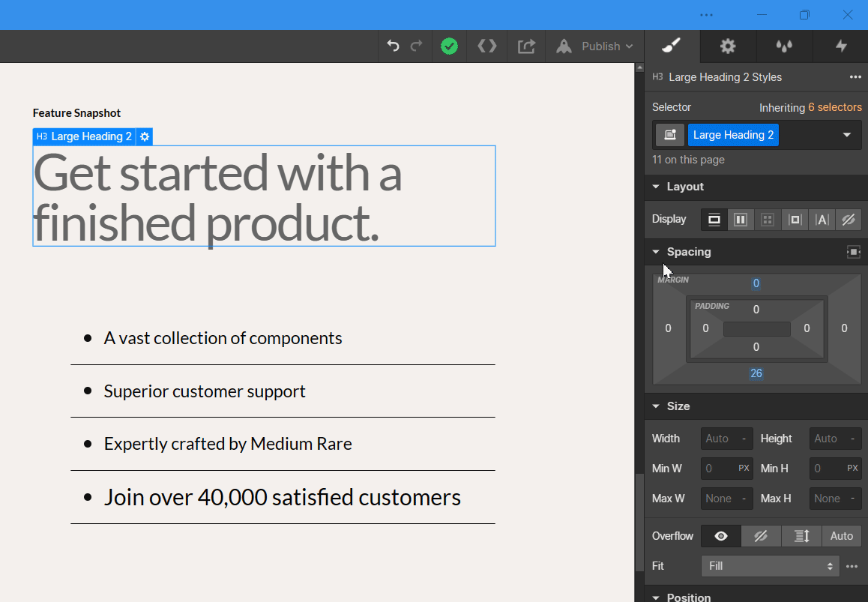This screenshot has width=868, height=602.
Task: Set overflow to visible eye icon
Action: click(721, 536)
